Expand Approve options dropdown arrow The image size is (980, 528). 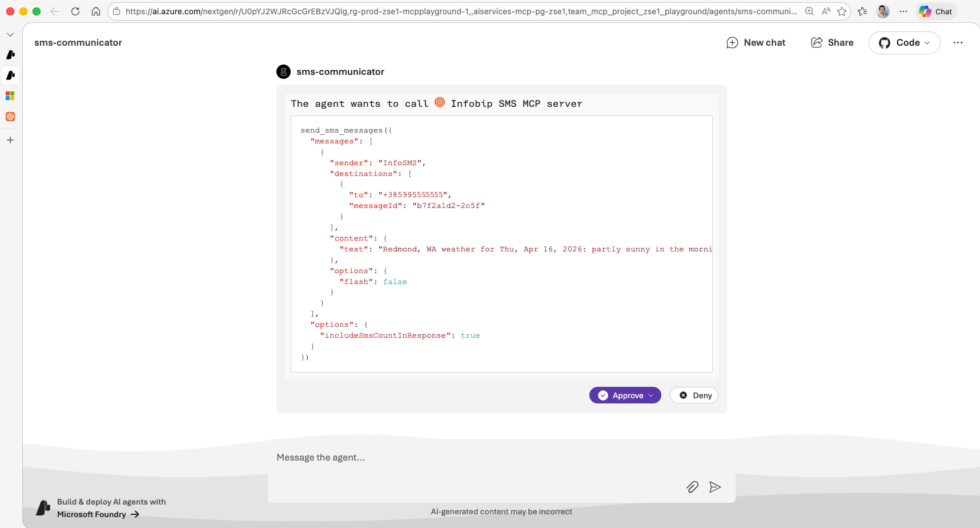(x=650, y=395)
